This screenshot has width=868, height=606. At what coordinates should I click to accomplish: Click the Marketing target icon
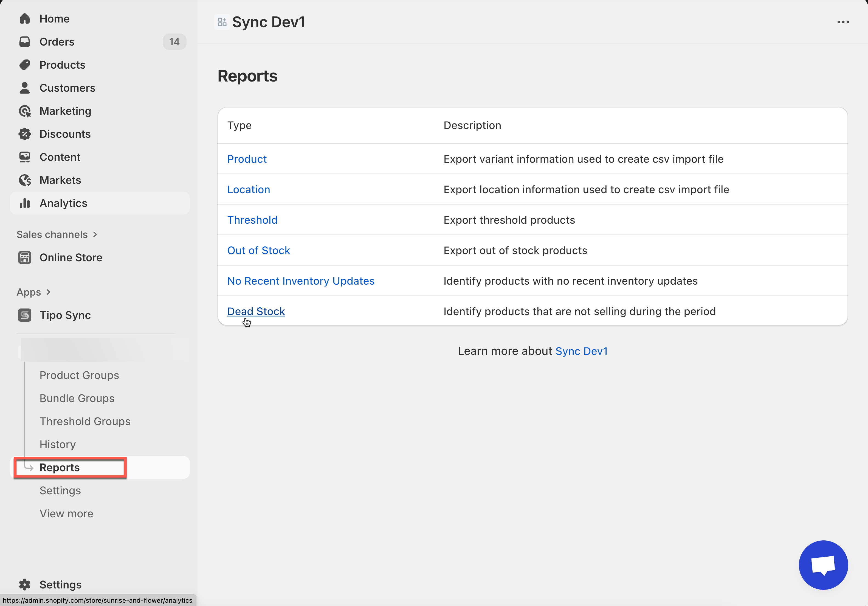pyautogui.click(x=25, y=111)
